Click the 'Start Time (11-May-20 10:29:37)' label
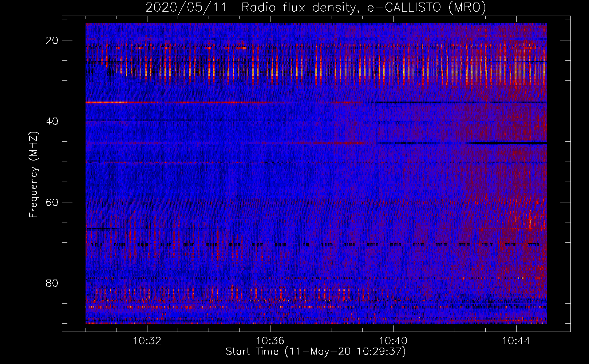Image resolution: width=589 pixels, height=364 pixels. [316, 352]
